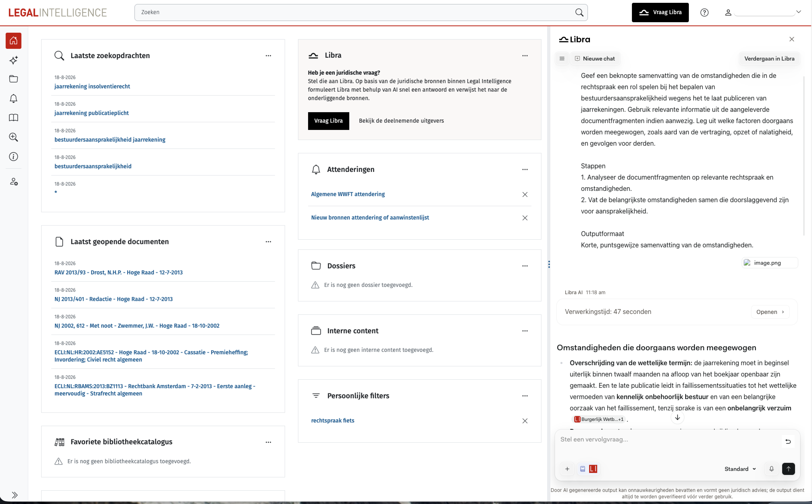Close the Libra chat panel

pos(792,39)
